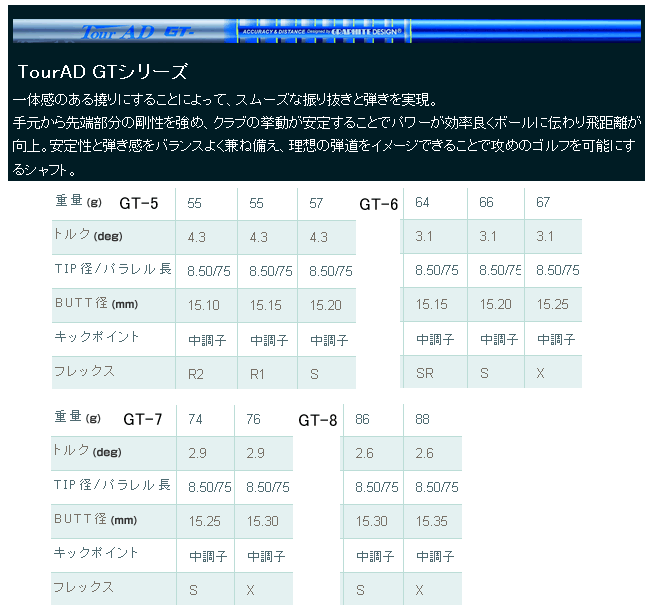Click the GT-7 weight value '74'
This screenshot has height=612, width=650.
coord(195,419)
